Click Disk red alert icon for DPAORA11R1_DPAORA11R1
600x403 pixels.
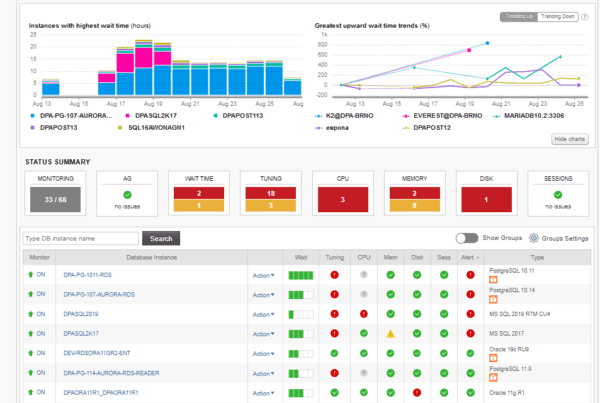(x=417, y=392)
